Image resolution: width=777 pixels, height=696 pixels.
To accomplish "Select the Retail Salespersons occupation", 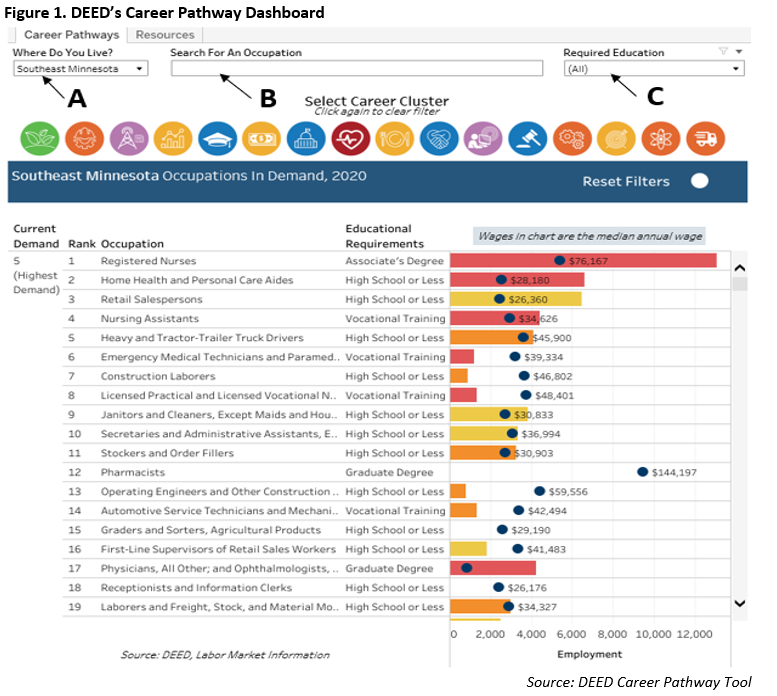I will click(152, 299).
